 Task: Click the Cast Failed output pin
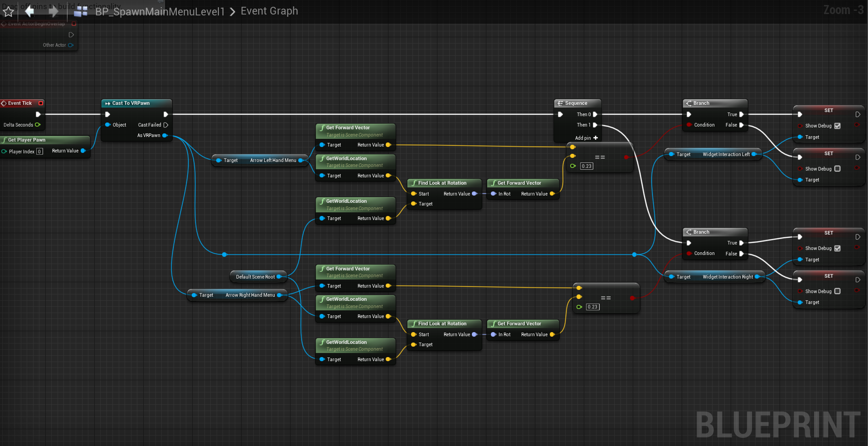[x=166, y=125]
